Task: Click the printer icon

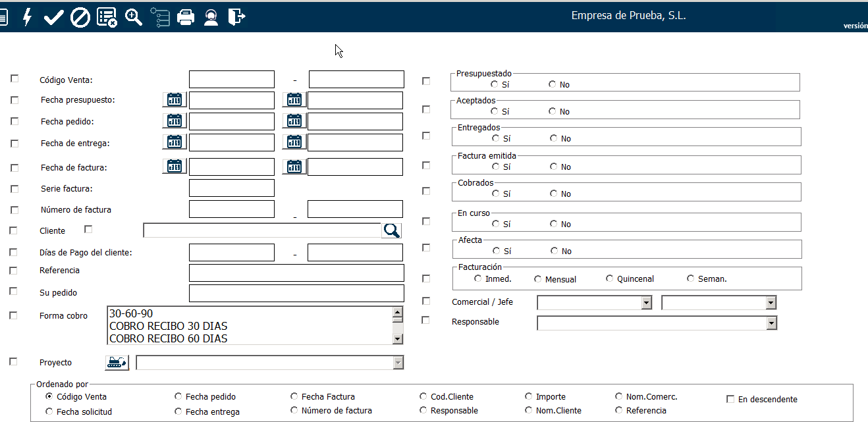Action: (186, 17)
